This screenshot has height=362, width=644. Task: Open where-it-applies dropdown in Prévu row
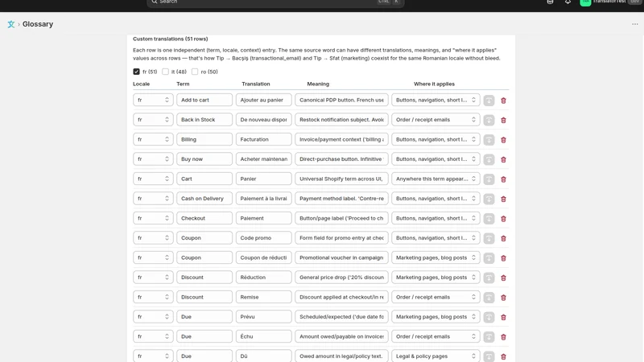click(x=436, y=316)
